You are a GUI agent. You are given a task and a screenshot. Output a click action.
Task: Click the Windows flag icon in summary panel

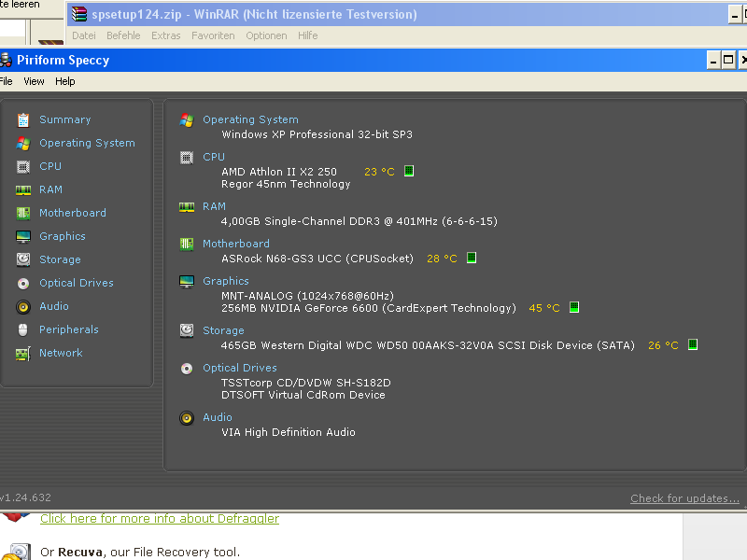click(186, 120)
